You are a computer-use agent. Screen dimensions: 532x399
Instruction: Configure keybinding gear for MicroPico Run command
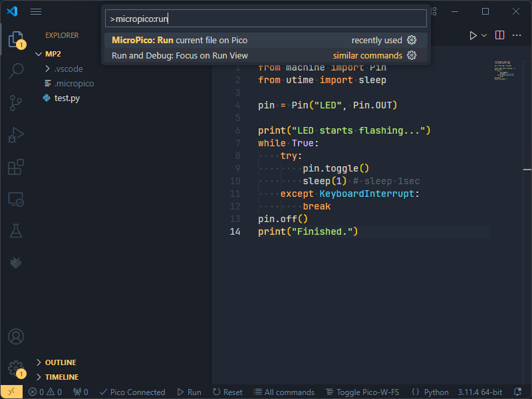pos(412,40)
